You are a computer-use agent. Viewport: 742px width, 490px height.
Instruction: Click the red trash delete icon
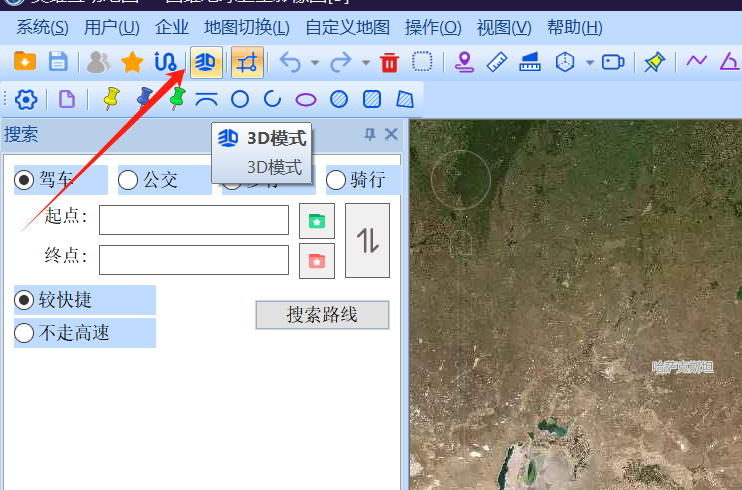pyautogui.click(x=389, y=62)
